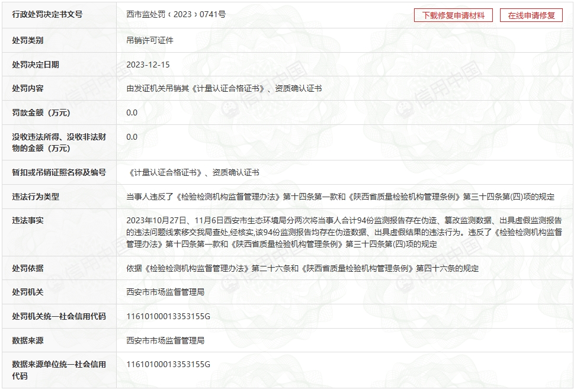This screenshot has width=577, height=392.
Task: Click the 违法事实 row label
Action: tap(28, 220)
